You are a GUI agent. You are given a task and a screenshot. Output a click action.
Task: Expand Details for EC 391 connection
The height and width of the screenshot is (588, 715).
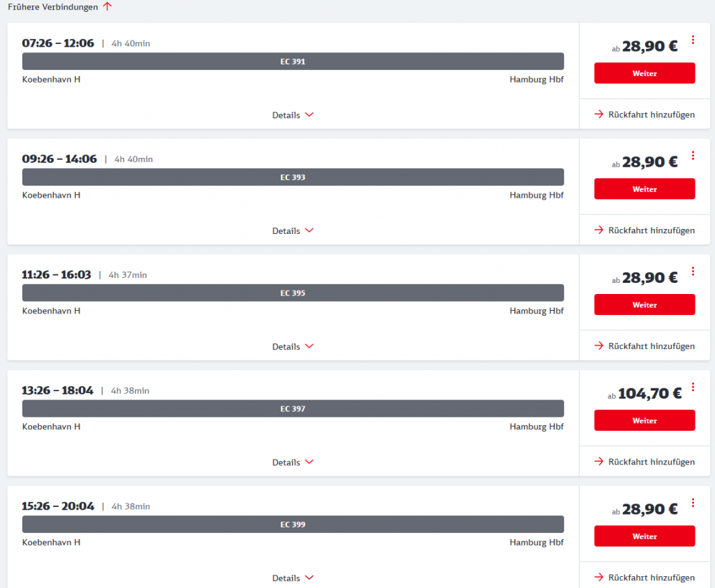coord(293,115)
